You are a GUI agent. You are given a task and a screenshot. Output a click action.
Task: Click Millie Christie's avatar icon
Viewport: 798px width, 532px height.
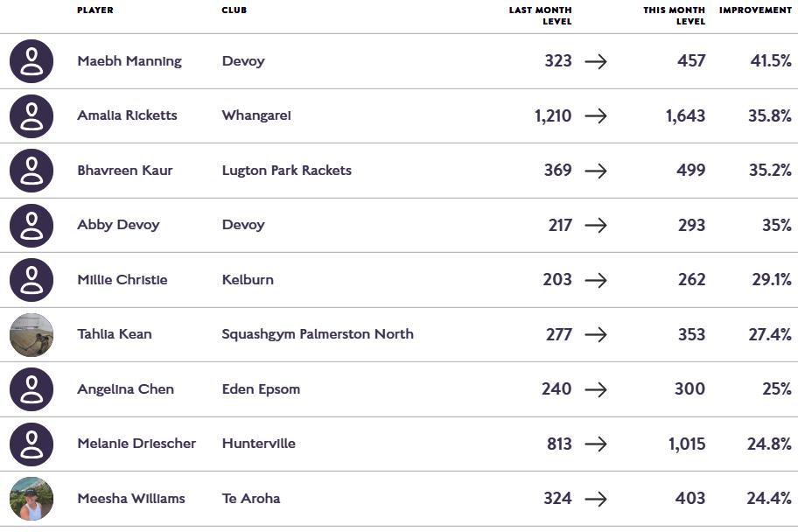pyautogui.click(x=31, y=280)
